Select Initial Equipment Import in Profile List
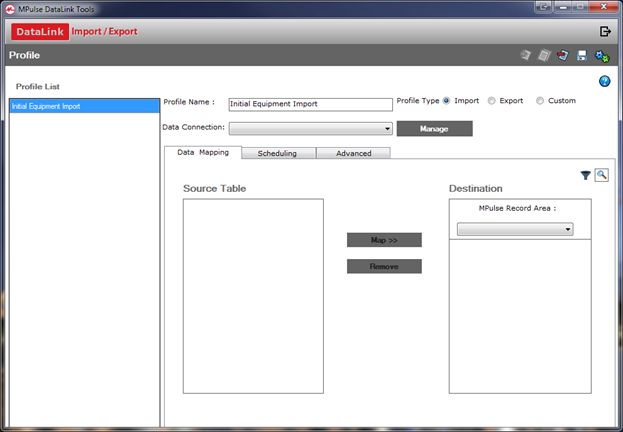 coord(85,106)
